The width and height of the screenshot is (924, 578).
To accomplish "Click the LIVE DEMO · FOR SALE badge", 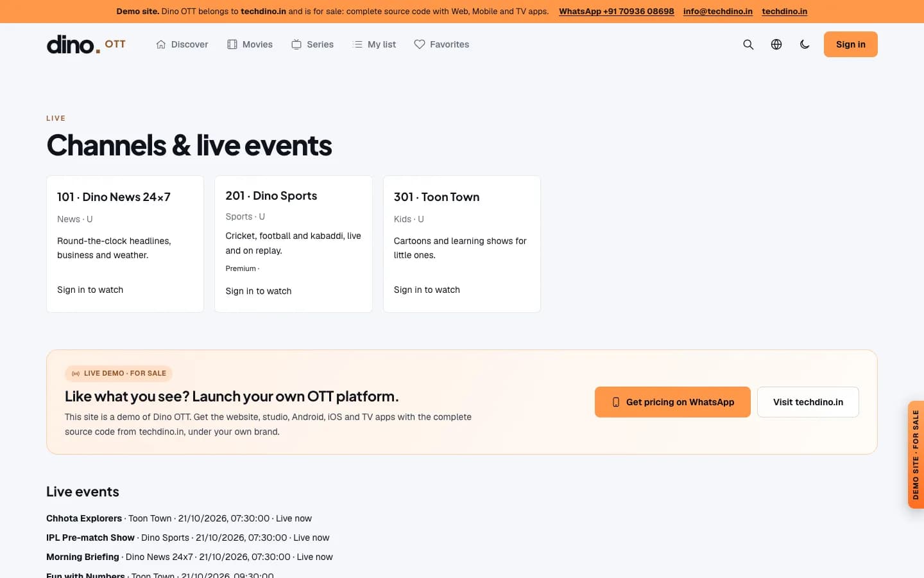I will pos(119,373).
